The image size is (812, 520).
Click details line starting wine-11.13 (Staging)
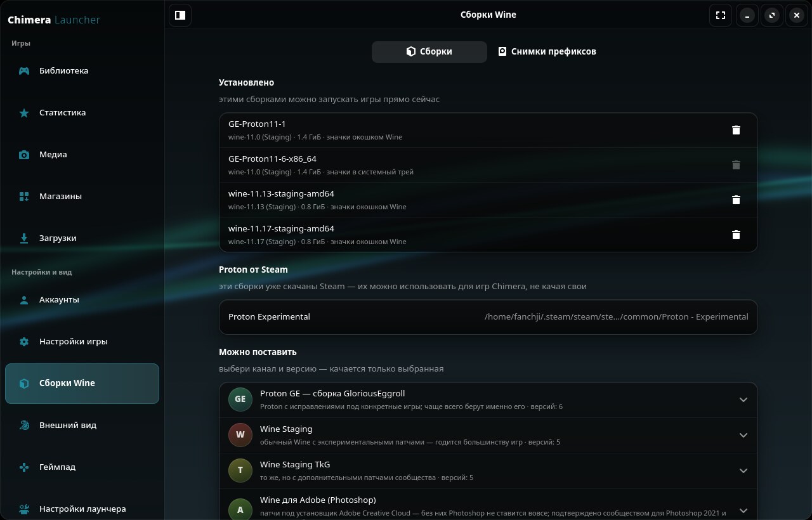click(317, 207)
